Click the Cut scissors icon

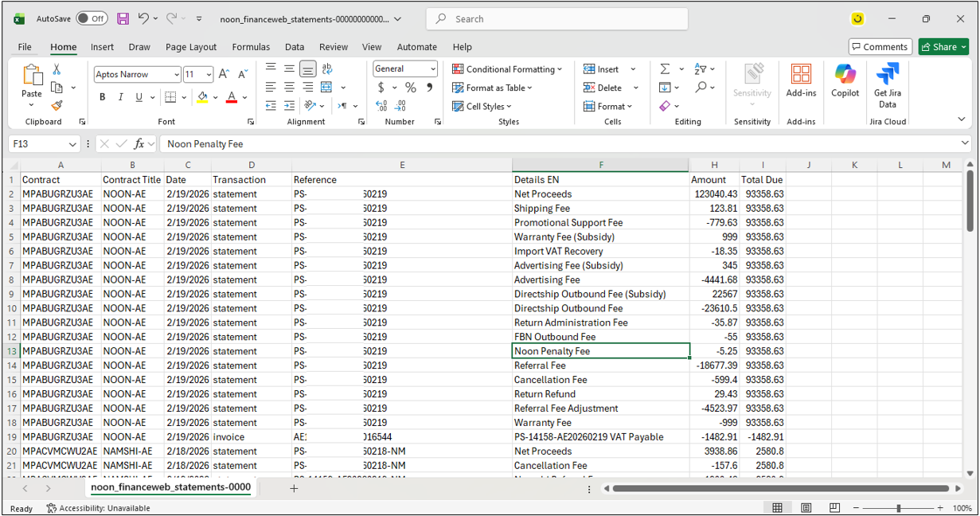(x=57, y=70)
